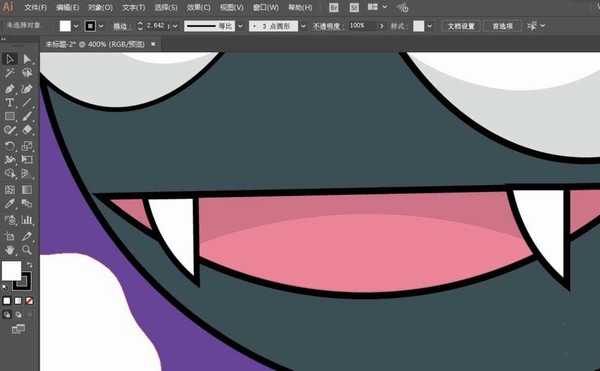Open the 文件(F) menu
Viewport: 600px width, 371px height.
point(36,7)
